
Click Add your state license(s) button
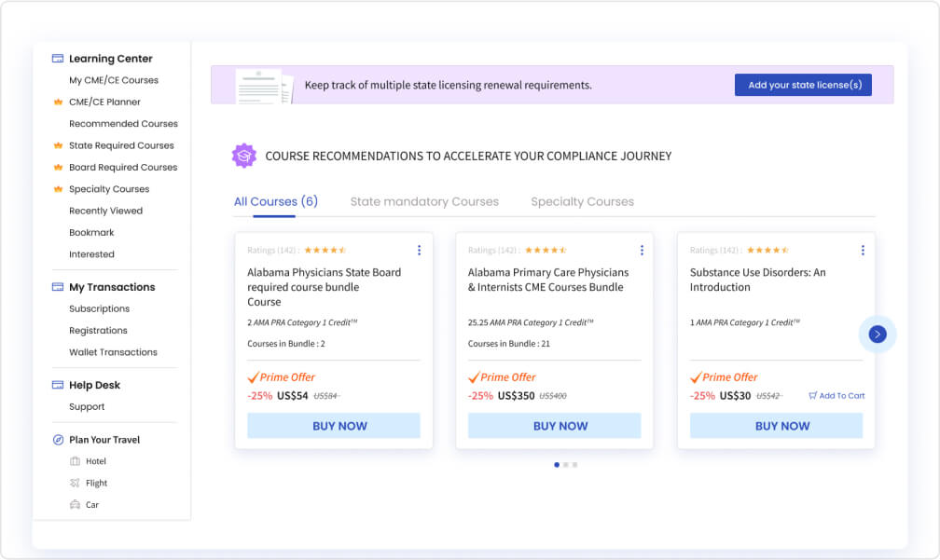[x=803, y=85]
